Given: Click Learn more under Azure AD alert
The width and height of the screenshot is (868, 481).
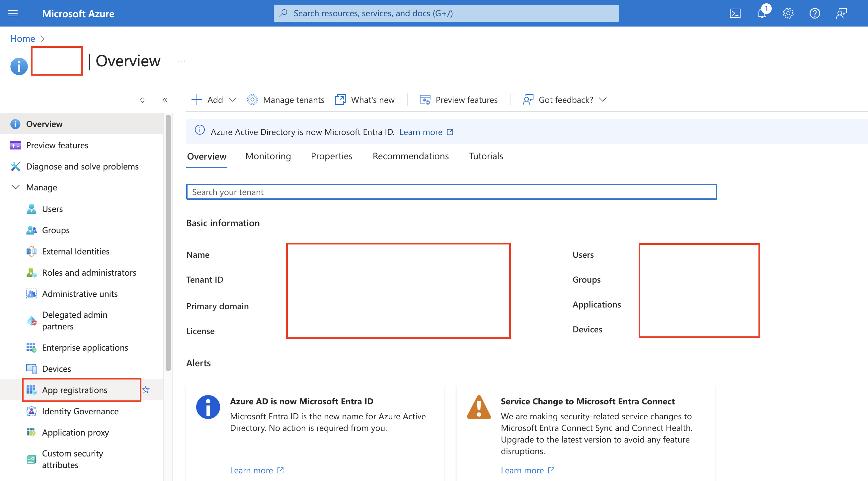Looking at the screenshot, I should click(x=251, y=470).
